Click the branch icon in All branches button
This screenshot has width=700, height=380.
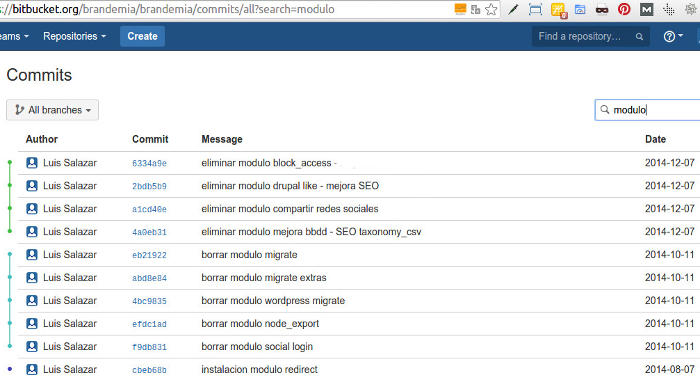click(x=19, y=110)
